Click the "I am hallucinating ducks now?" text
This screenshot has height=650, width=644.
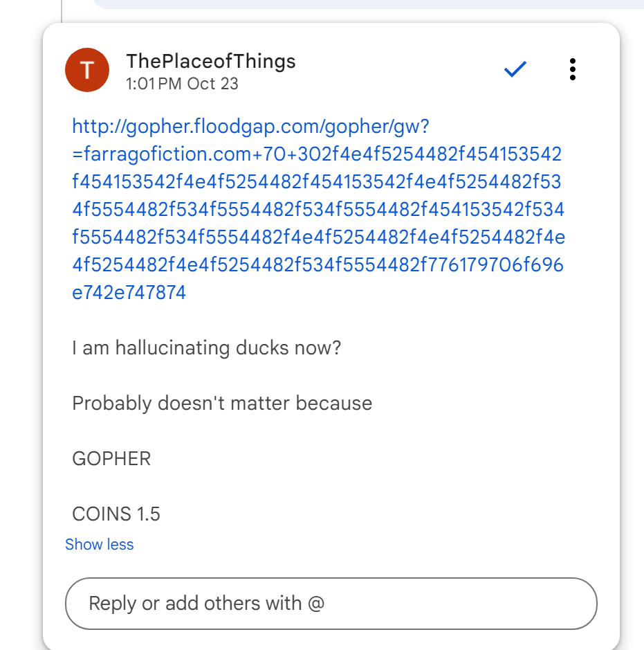[206, 347]
